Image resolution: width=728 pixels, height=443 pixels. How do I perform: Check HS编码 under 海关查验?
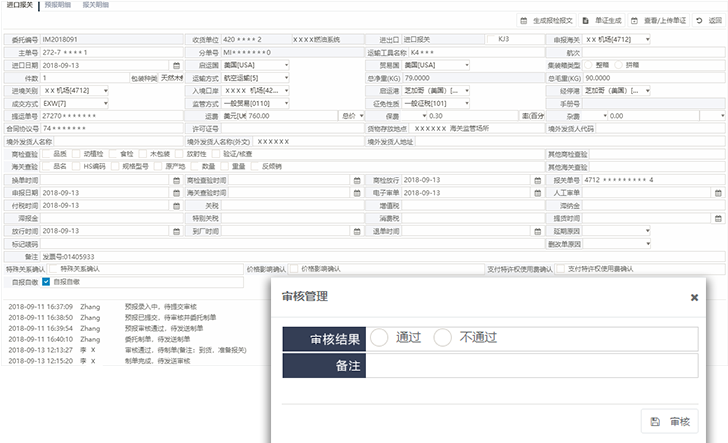tap(76, 166)
